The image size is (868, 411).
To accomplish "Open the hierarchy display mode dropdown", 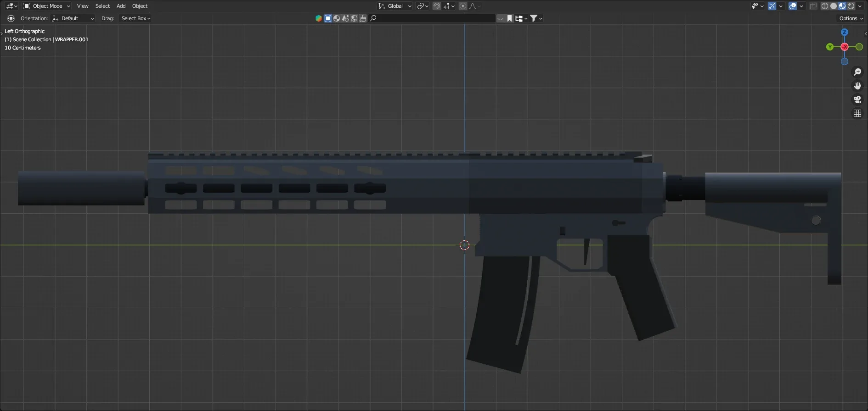I will (x=521, y=18).
